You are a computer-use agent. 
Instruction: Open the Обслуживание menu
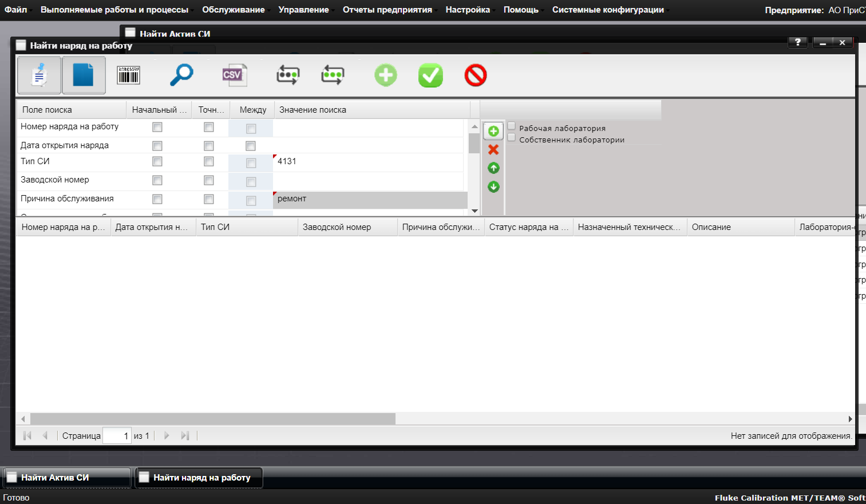(234, 10)
